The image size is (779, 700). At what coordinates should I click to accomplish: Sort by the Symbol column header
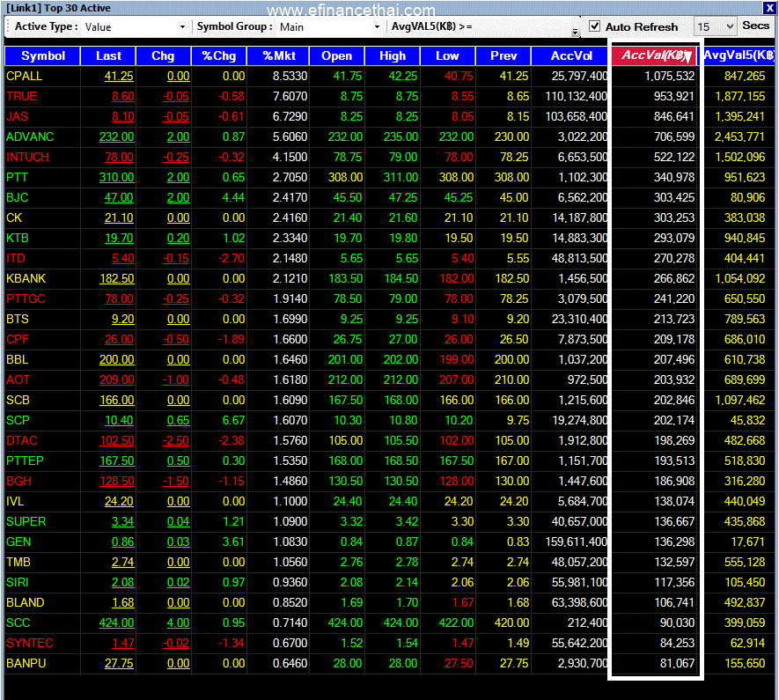[x=43, y=55]
